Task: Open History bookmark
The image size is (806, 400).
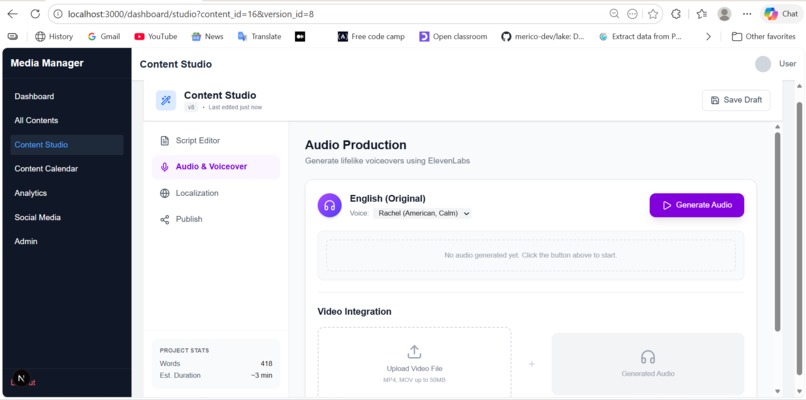Action: pos(54,37)
